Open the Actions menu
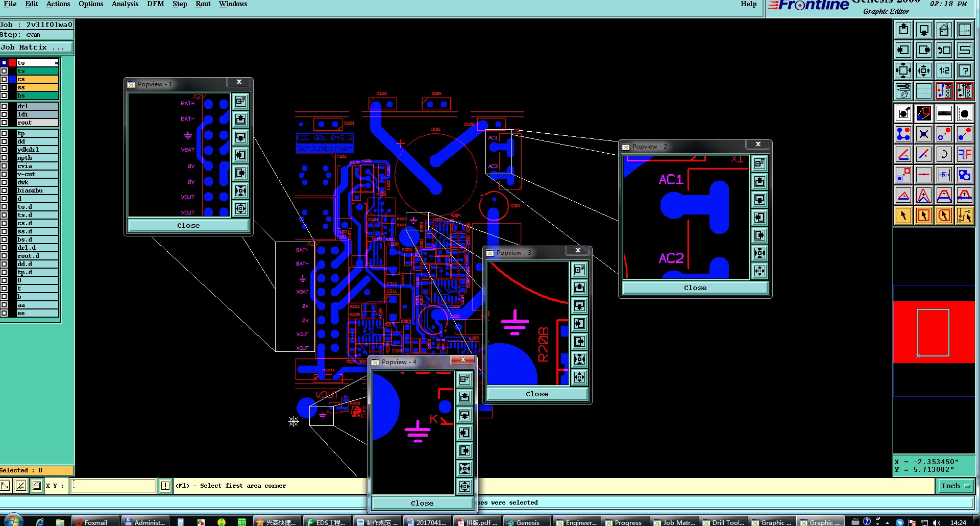The image size is (980, 526). 58,4
